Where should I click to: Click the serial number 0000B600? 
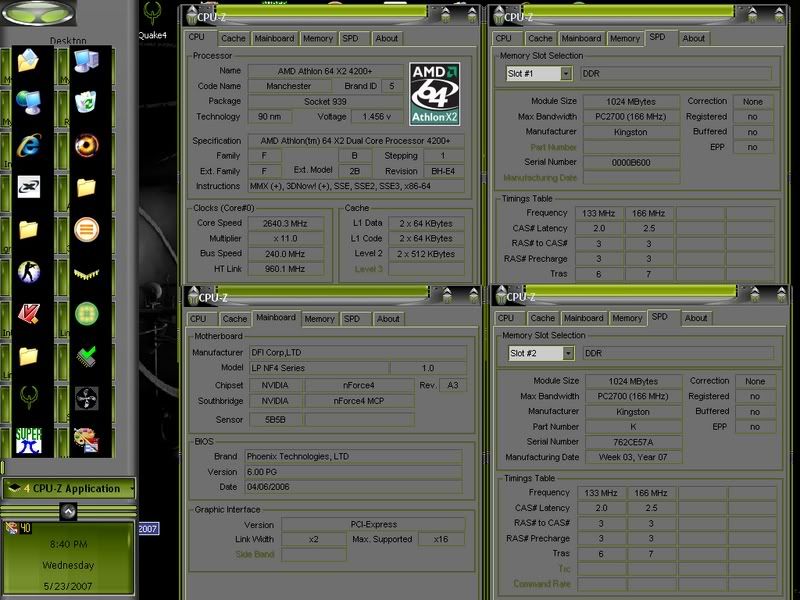pos(631,163)
